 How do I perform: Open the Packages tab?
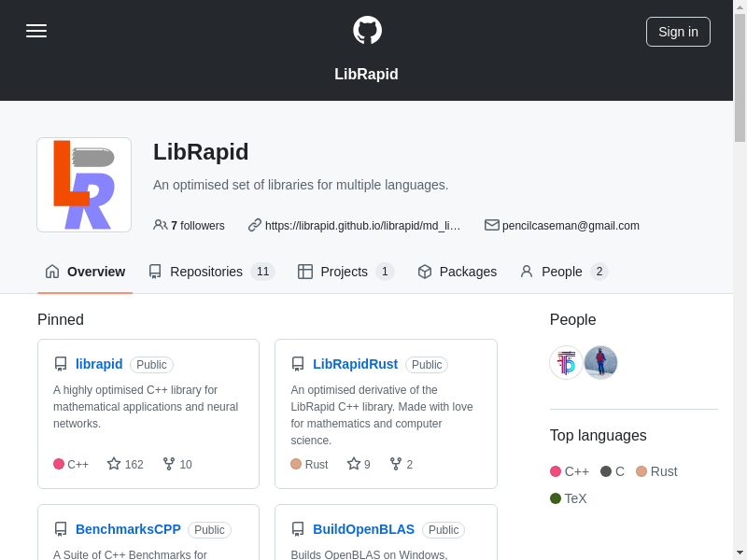point(457,272)
